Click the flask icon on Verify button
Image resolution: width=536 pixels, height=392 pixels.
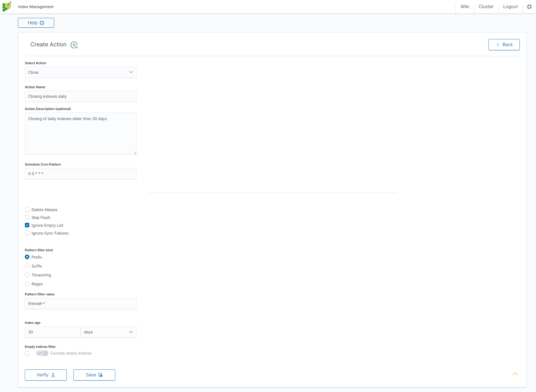(x=53, y=375)
